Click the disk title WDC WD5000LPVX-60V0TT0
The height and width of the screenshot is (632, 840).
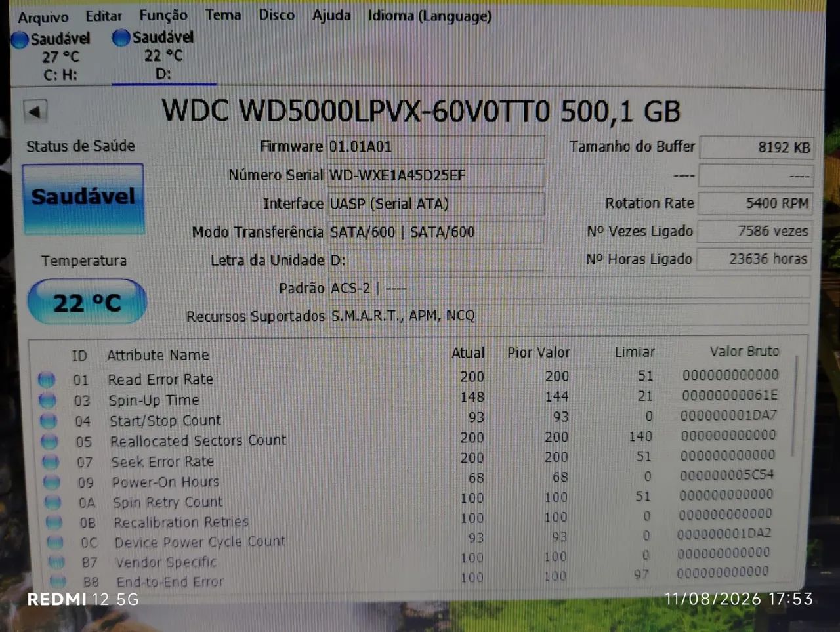(x=356, y=111)
